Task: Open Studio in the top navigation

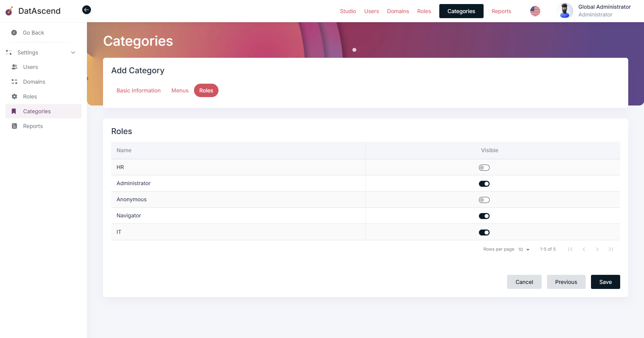Action: tap(348, 11)
